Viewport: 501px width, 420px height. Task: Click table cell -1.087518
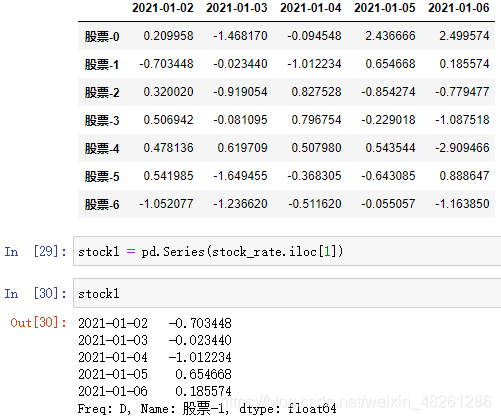pos(462,120)
